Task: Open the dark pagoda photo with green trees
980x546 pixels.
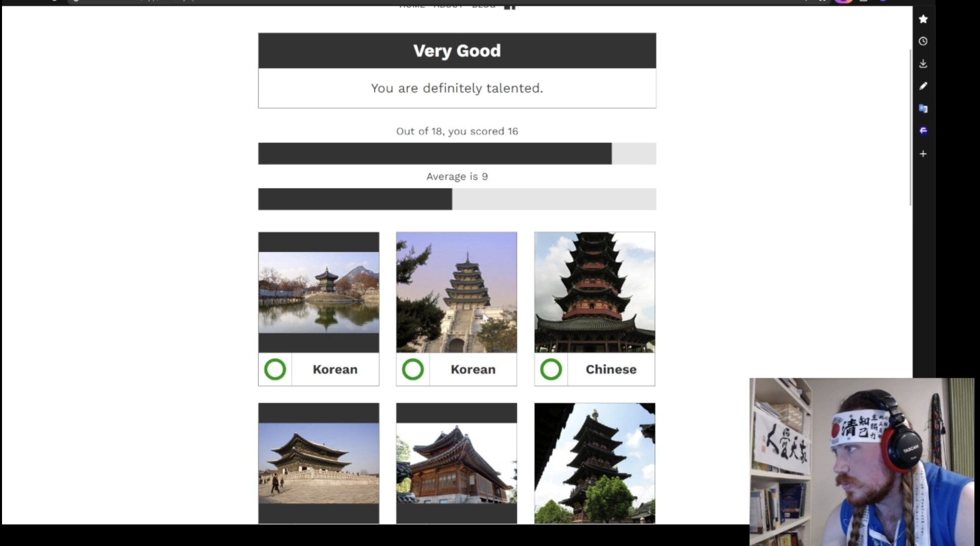Action: [x=595, y=464]
